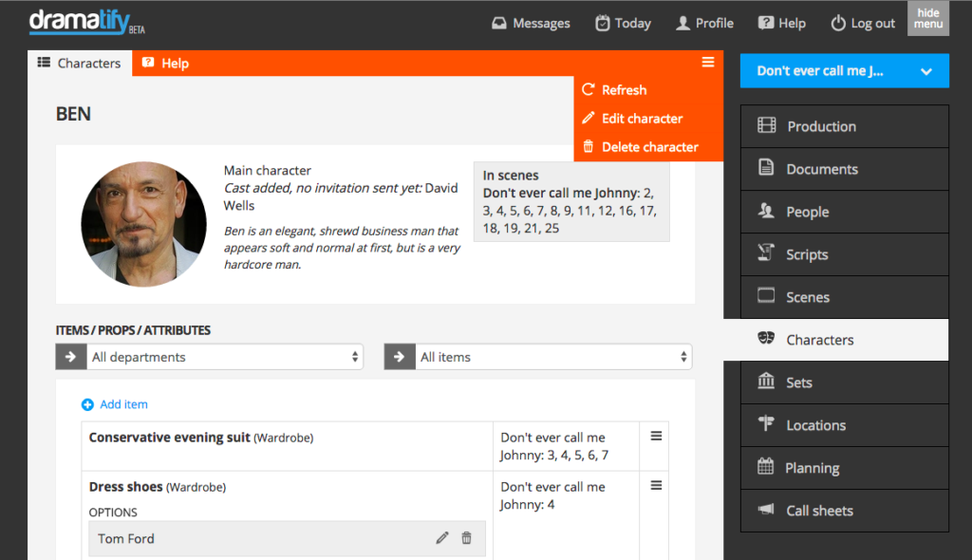Viewport: 972px width, 560px height.
Task: Click the arrow button beside All items
Action: point(399,357)
